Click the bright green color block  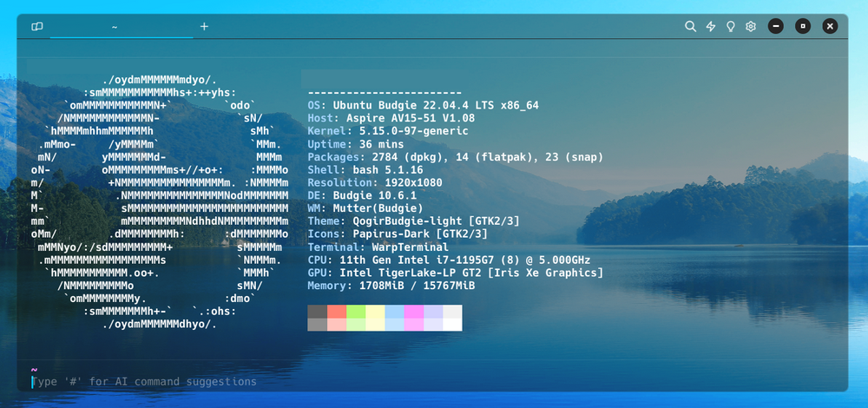(x=356, y=311)
